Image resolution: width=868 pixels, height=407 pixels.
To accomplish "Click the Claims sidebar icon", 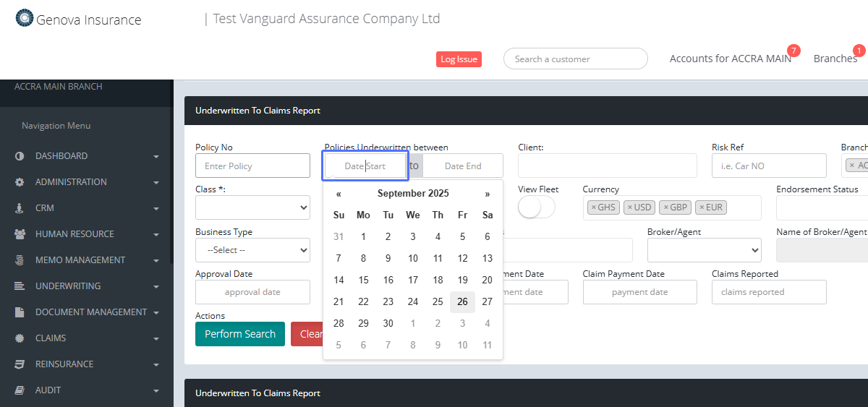I will coord(20,338).
